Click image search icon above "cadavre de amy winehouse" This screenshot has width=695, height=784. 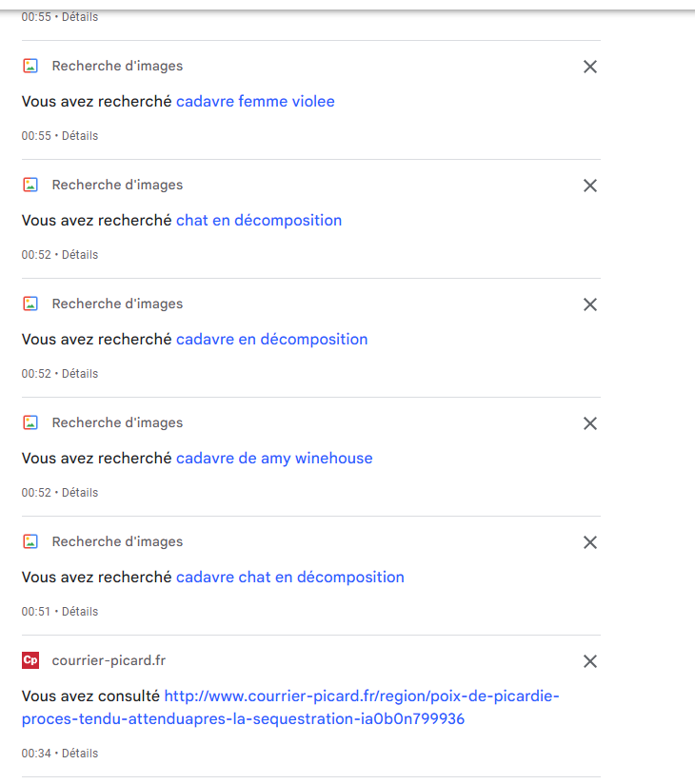click(30, 422)
